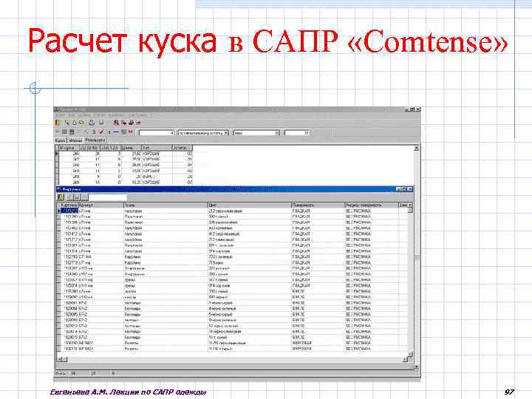Viewport: 532px width, 399px height.
Task: Click the yellow exit door icon in main toolbar
Action: tap(58, 123)
